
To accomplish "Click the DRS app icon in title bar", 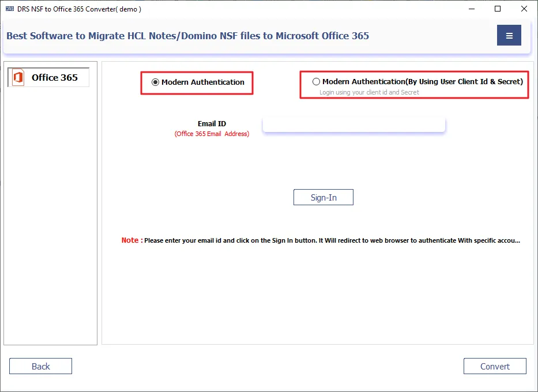I will coord(10,9).
